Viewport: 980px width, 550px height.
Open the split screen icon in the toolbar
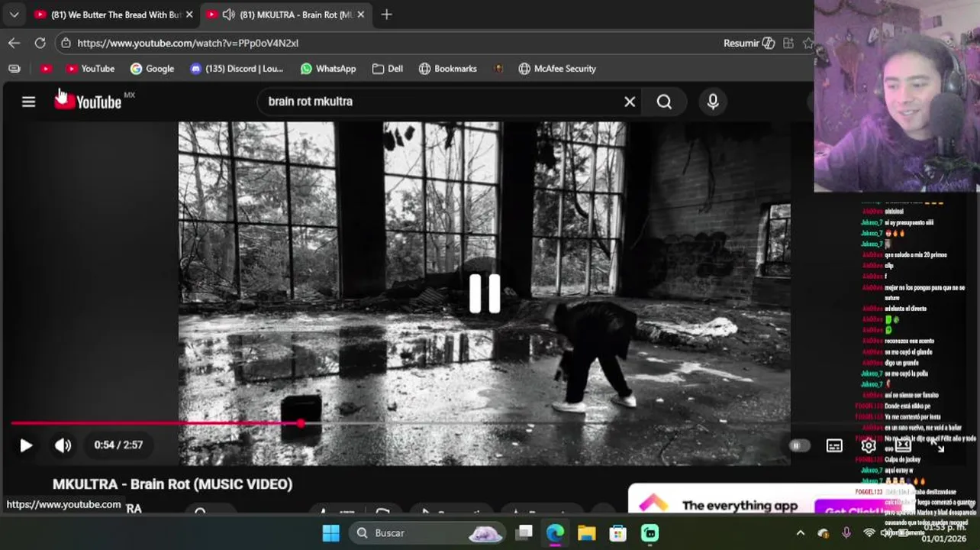(788, 43)
